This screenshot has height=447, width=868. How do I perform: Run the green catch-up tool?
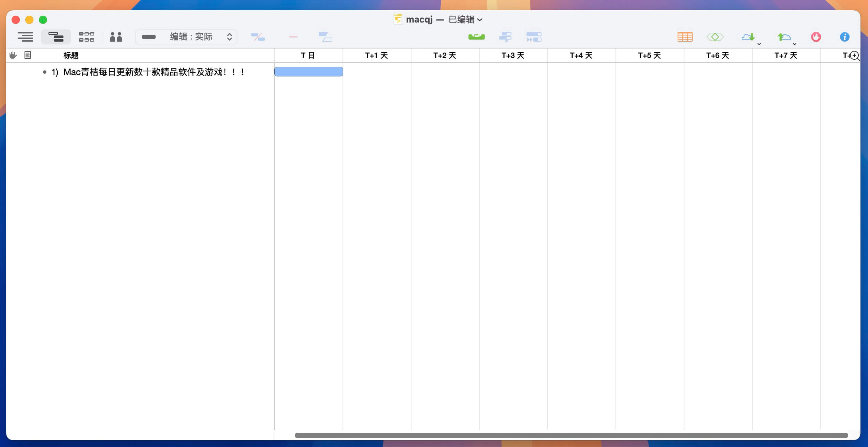click(x=476, y=37)
